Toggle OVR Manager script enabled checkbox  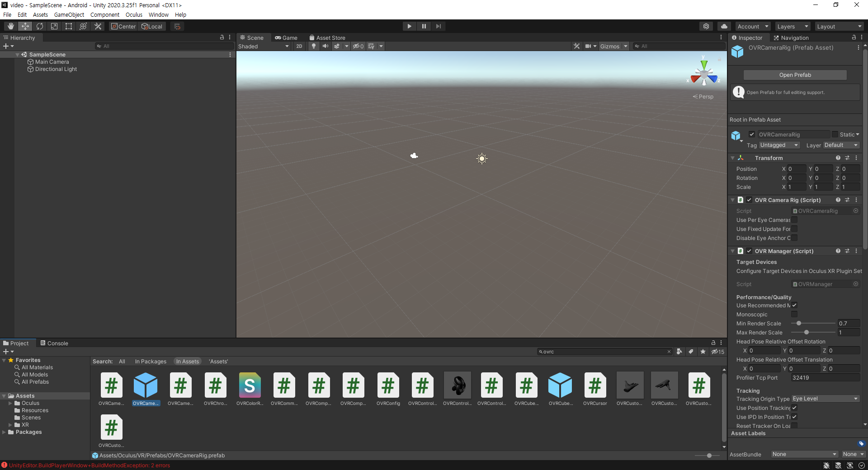[749, 251]
